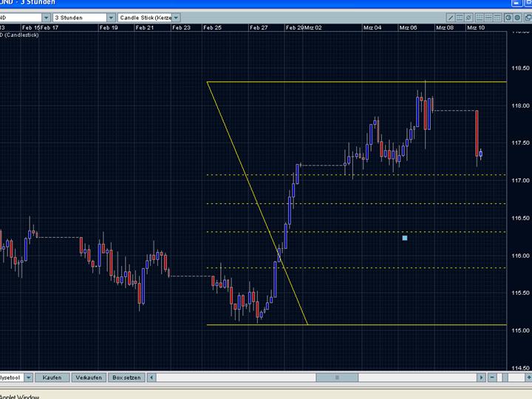This screenshot has height=399, width=532.
Task: Click the Kaufen button
Action: pos(52,378)
